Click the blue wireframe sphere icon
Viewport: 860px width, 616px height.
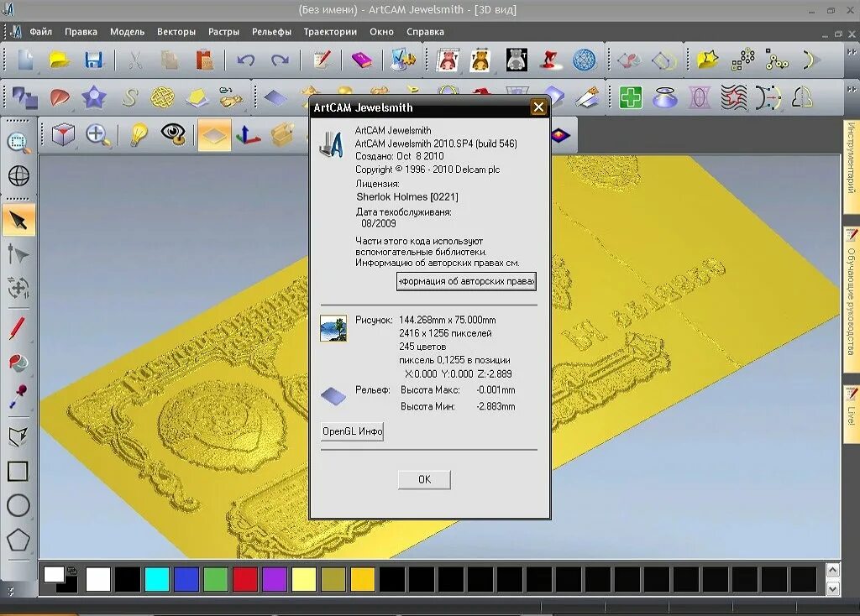[x=585, y=60]
